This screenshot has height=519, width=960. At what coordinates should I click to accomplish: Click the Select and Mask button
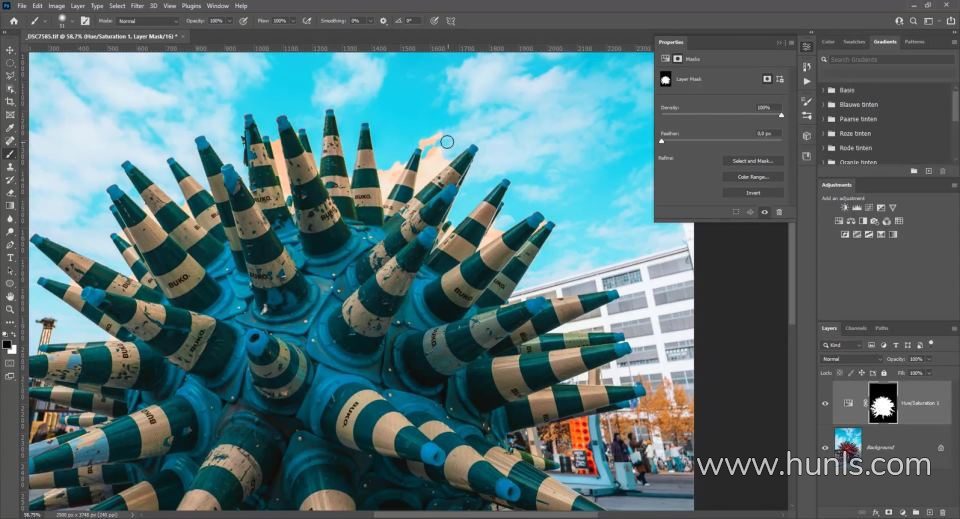pyautogui.click(x=753, y=161)
